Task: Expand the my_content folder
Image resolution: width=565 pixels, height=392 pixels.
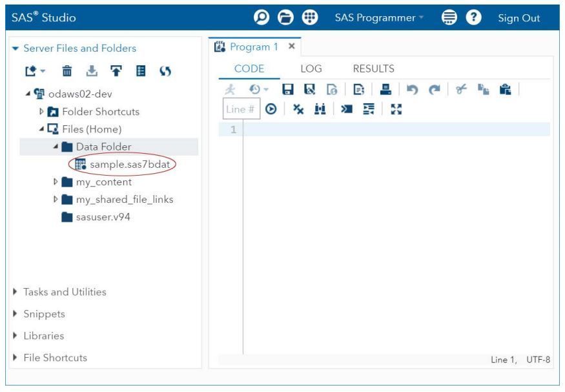Action: [x=56, y=181]
